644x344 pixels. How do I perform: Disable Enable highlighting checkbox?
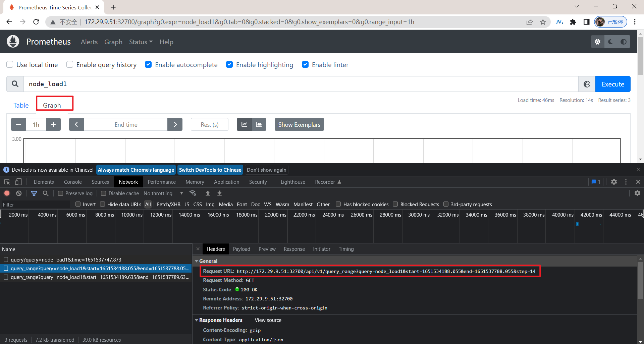[x=229, y=64]
